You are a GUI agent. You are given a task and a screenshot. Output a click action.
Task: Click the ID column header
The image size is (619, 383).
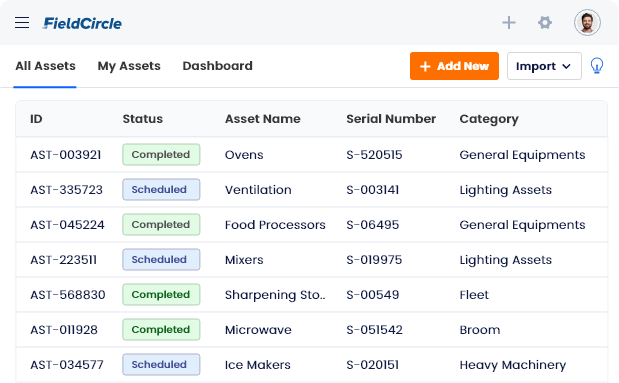[x=36, y=119]
